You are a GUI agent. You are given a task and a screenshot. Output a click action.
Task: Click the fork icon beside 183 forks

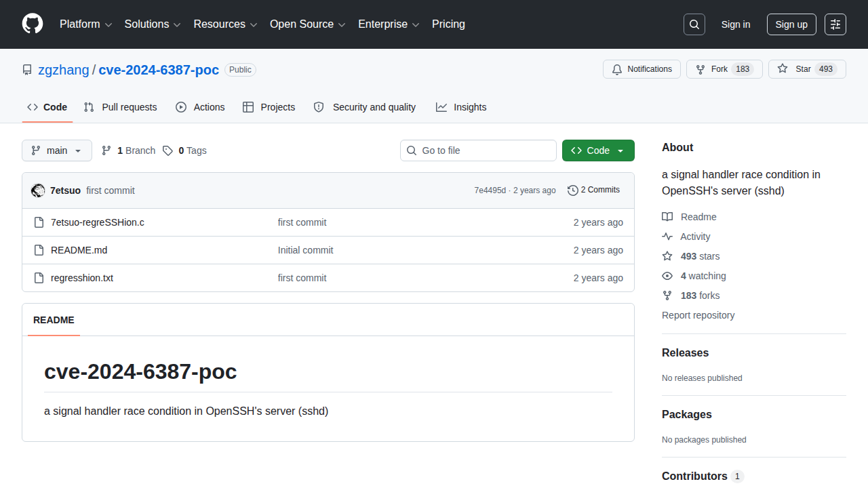(667, 296)
